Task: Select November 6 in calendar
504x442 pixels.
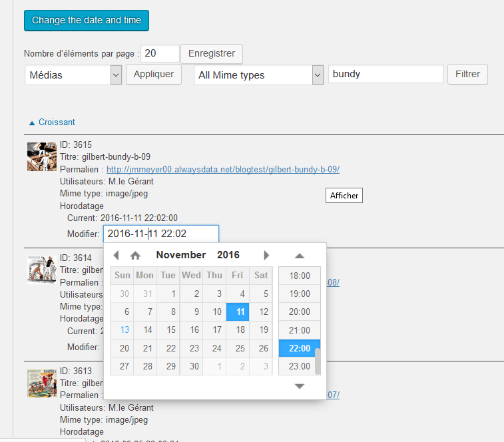Action: coord(122,312)
